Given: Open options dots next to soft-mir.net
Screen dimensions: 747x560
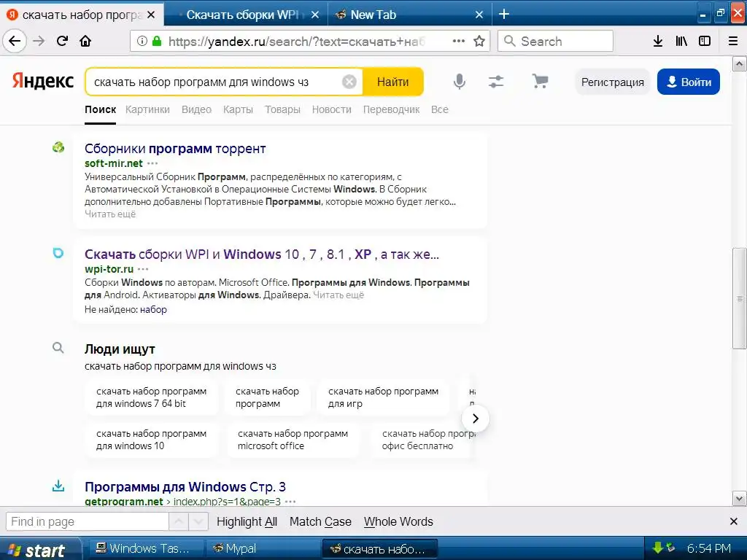Looking at the screenshot, I should pos(152,163).
